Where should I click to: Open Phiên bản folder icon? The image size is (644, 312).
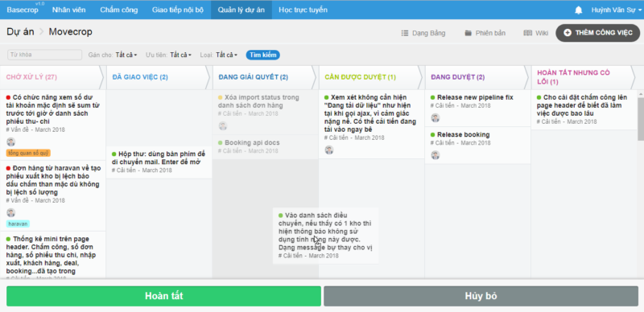(x=468, y=33)
